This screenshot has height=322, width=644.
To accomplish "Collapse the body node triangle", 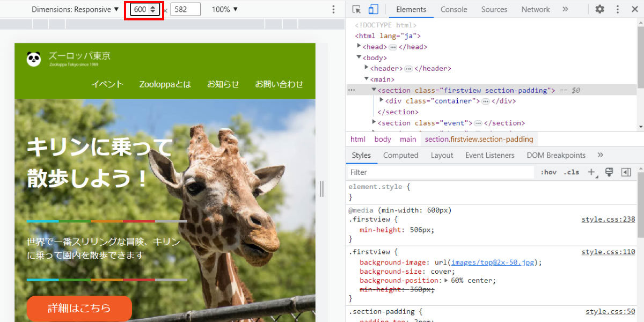I will click(359, 57).
